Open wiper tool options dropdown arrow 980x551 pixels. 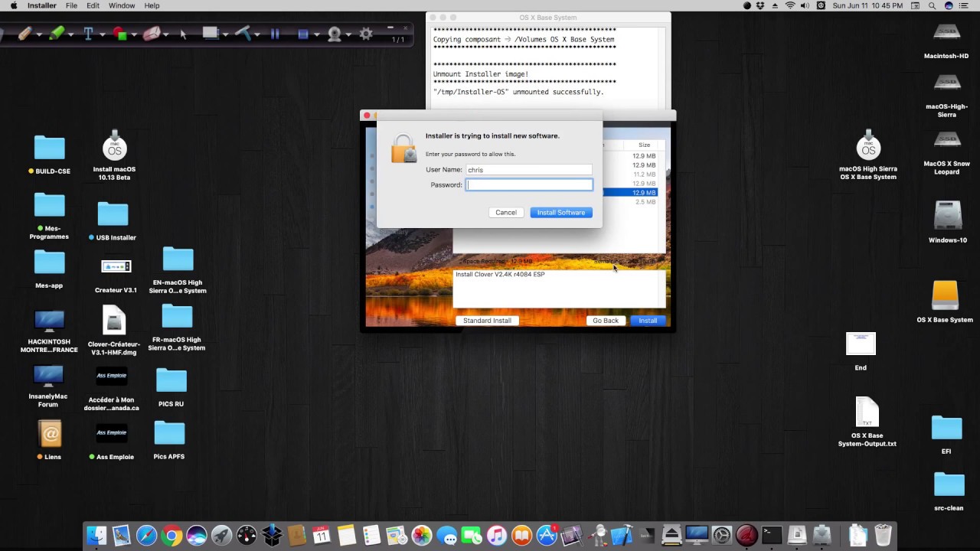pos(258,34)
